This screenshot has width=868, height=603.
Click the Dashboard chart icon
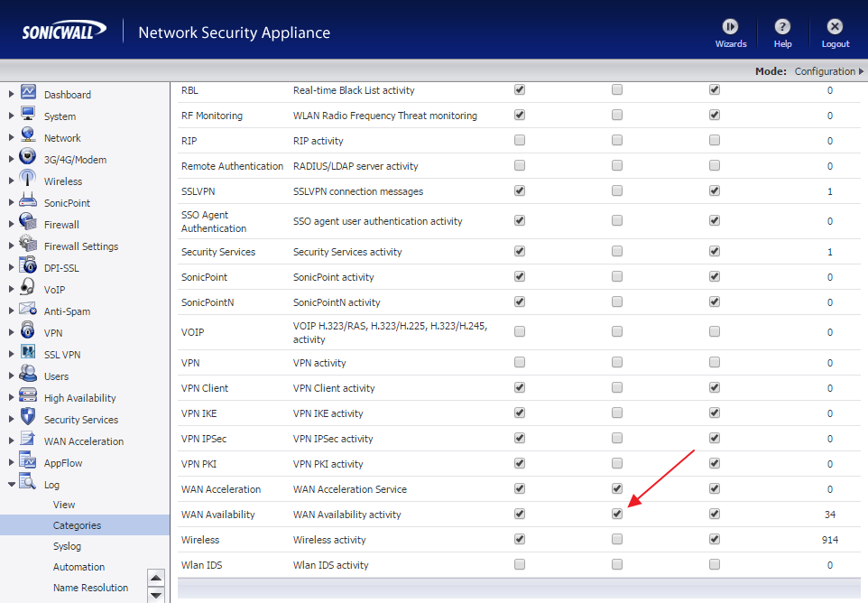pyautogui.click(x=28, y=92)
